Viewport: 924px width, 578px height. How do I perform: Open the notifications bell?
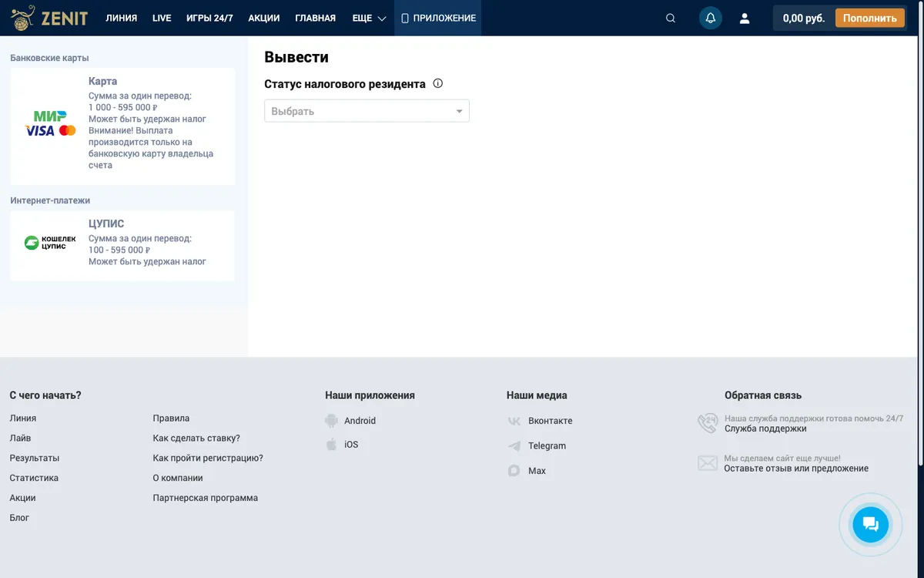(x=711, y=18)
